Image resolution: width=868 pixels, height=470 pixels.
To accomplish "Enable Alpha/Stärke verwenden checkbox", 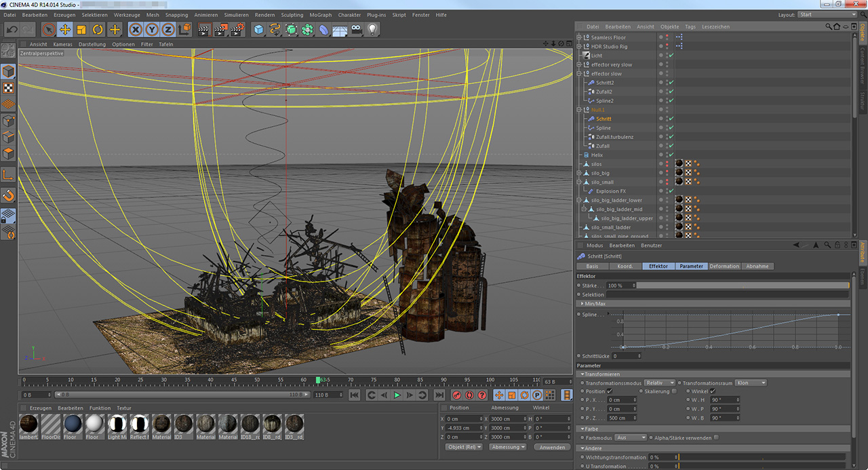I will point(716,437).
